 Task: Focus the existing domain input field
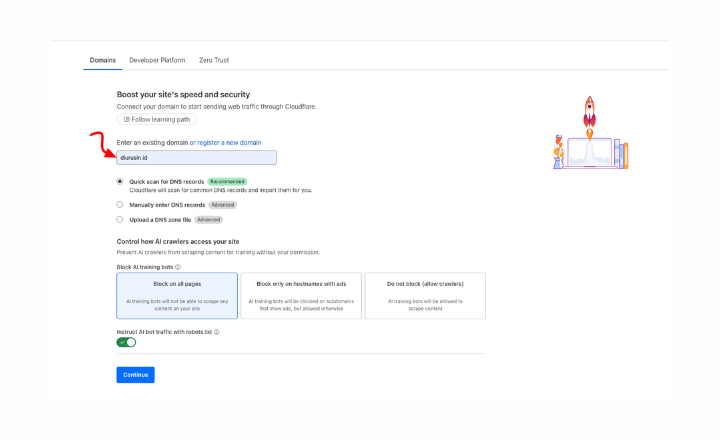point(197,158)
